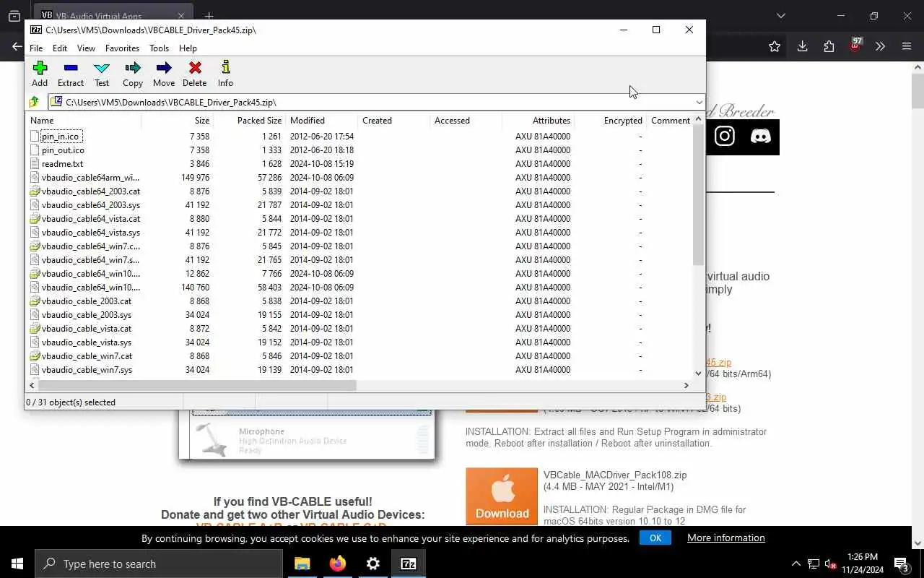Image resolution: width=924 pixels, height=578 pixels.
Task: Select the vbaudio_cable_vista.cat file name
Action: (x=87, y=328)
